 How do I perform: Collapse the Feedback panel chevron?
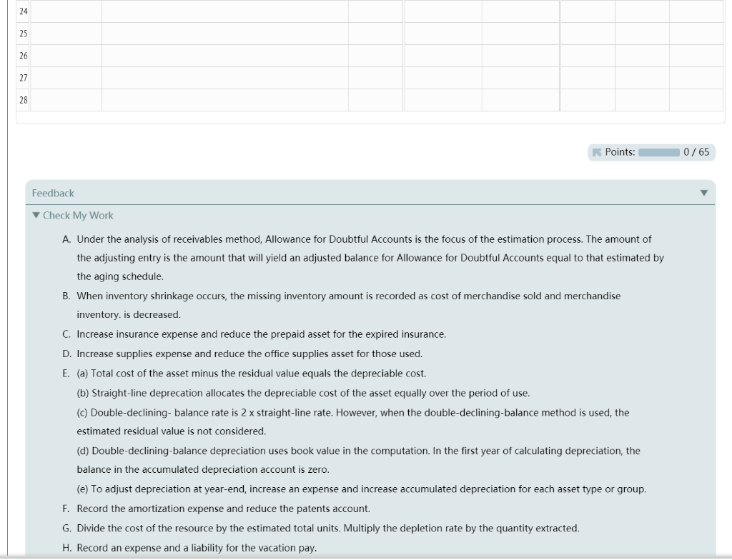(x=704, y=193)
